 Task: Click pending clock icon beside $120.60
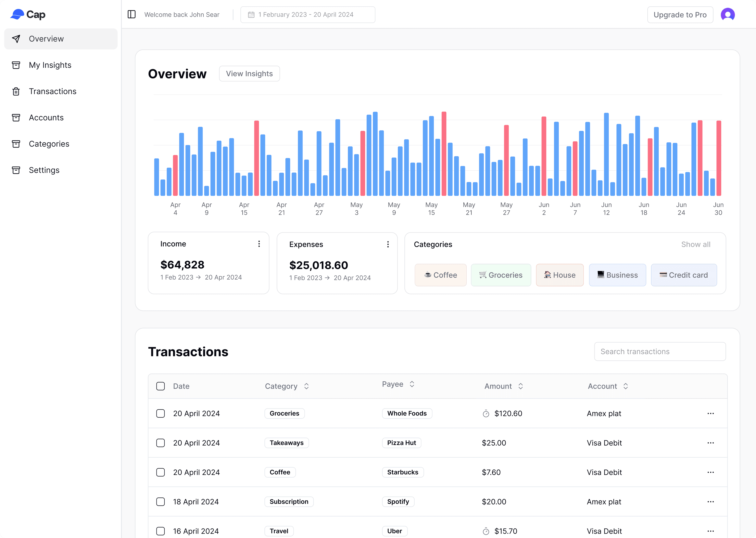point(485,413)
